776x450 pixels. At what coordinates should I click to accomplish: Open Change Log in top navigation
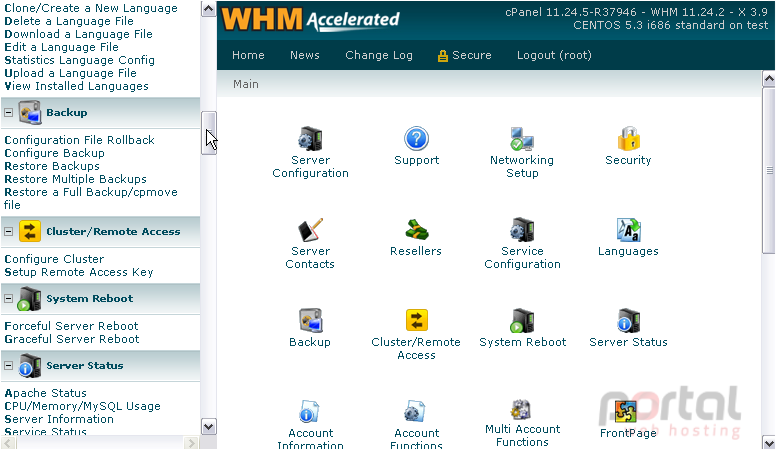click(379, 55)
